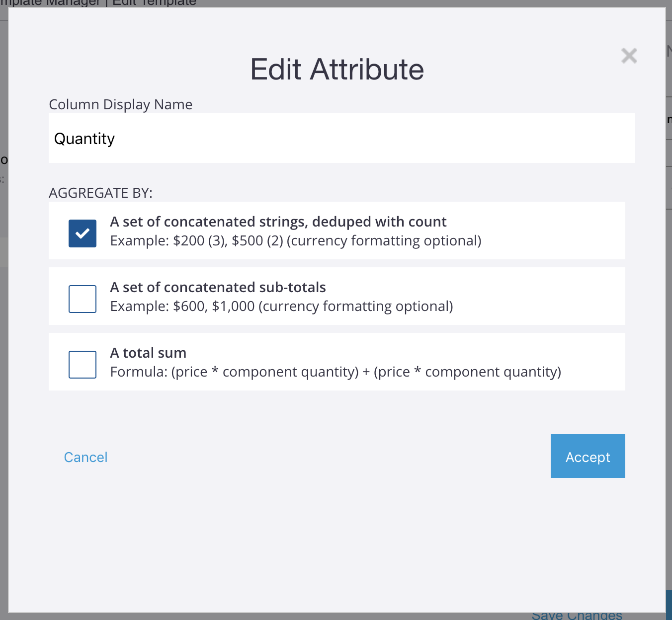Select 'A set of concatenated sub-totals' label
Viewport: 672px width, 620px height.
click(218, 287)
